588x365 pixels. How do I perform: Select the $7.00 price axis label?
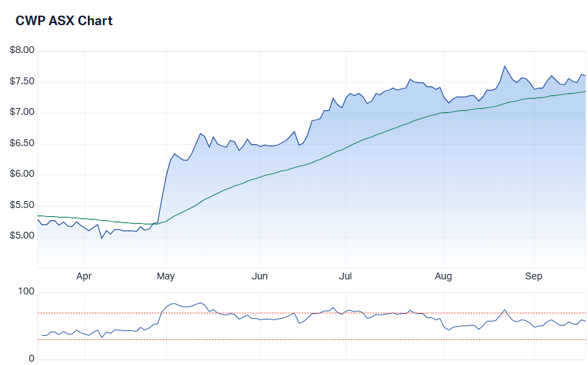(x=22, y=112)
